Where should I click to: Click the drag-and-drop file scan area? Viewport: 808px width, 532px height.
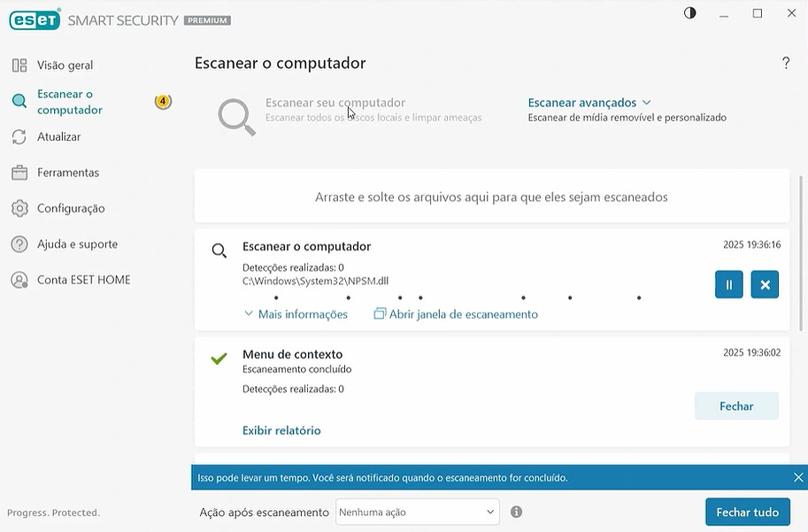(x=491, y=197)
